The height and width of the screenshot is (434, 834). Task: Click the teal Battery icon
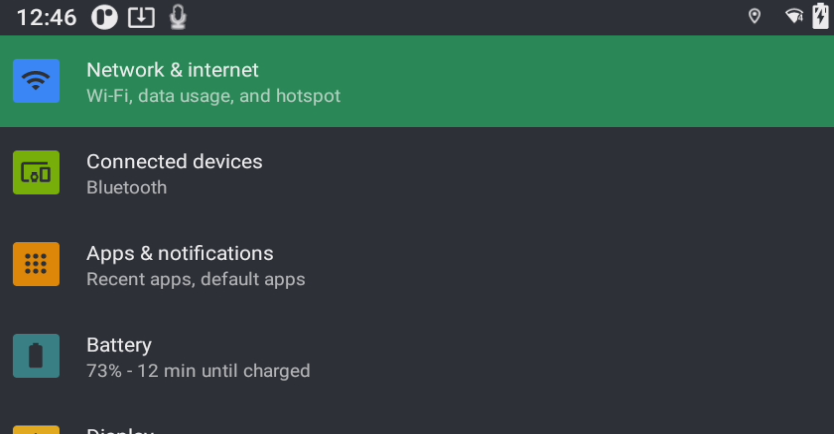[x=36, y=356]
